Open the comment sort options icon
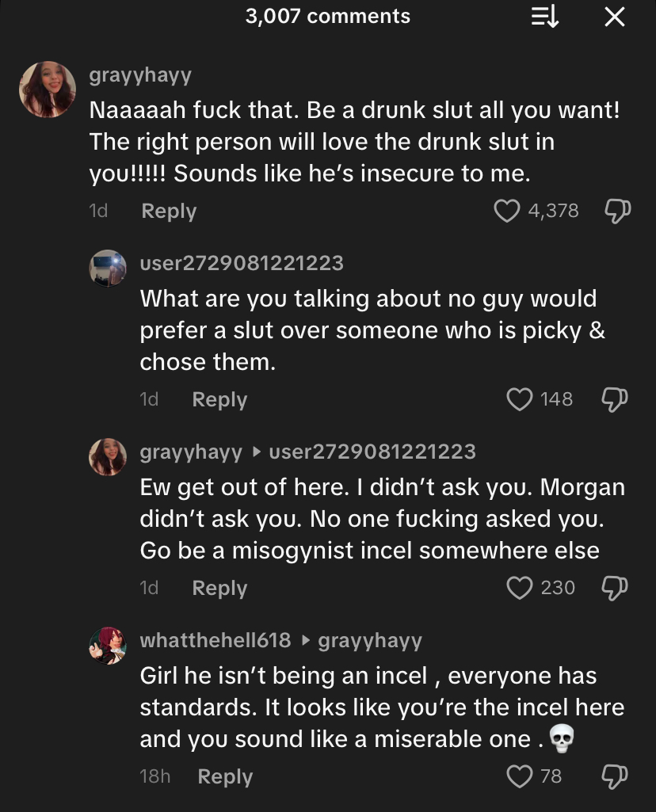656x812 pixels. tap(545, 17)
